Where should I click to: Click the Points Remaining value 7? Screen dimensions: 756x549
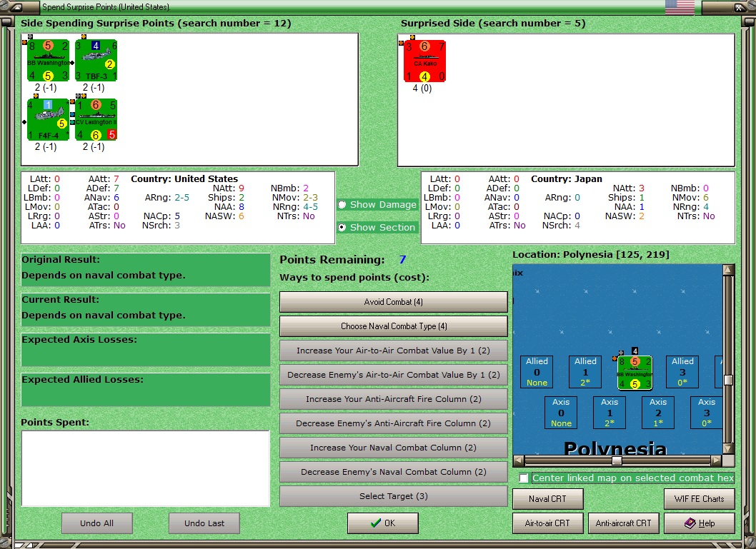coord(402,260)
